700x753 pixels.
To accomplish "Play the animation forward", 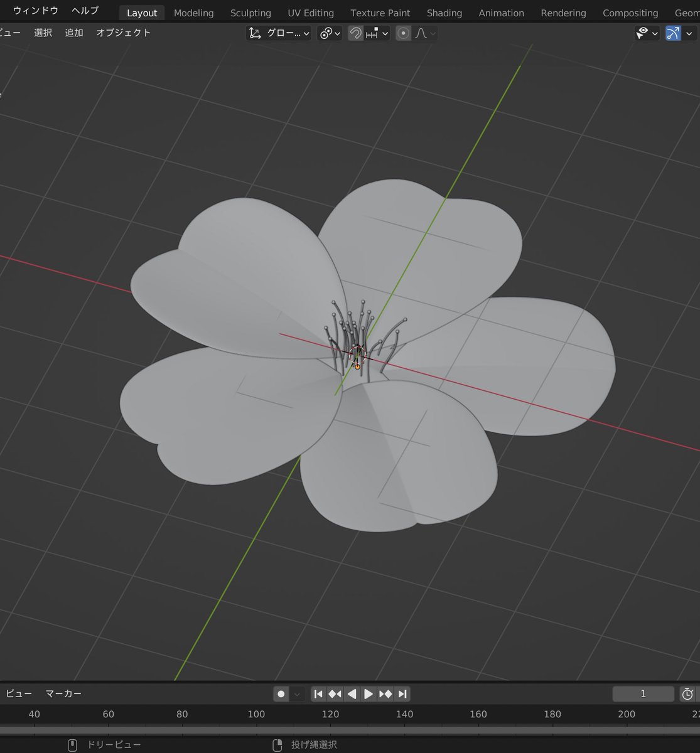I will (x=369, y=694).
